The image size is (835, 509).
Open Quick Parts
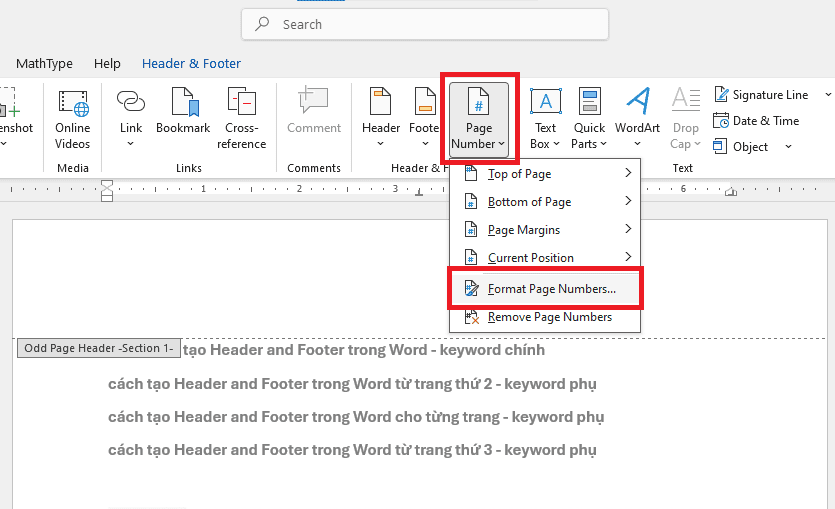coord(589,119)
